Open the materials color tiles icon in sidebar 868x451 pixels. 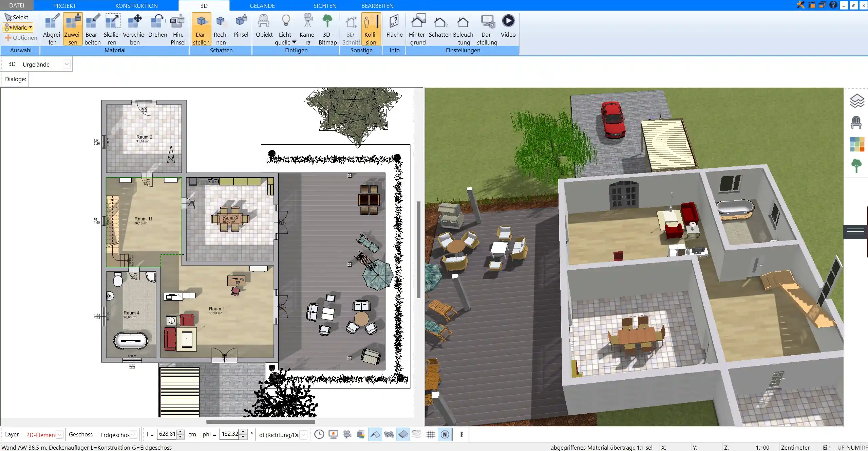[x=857, y=144]
